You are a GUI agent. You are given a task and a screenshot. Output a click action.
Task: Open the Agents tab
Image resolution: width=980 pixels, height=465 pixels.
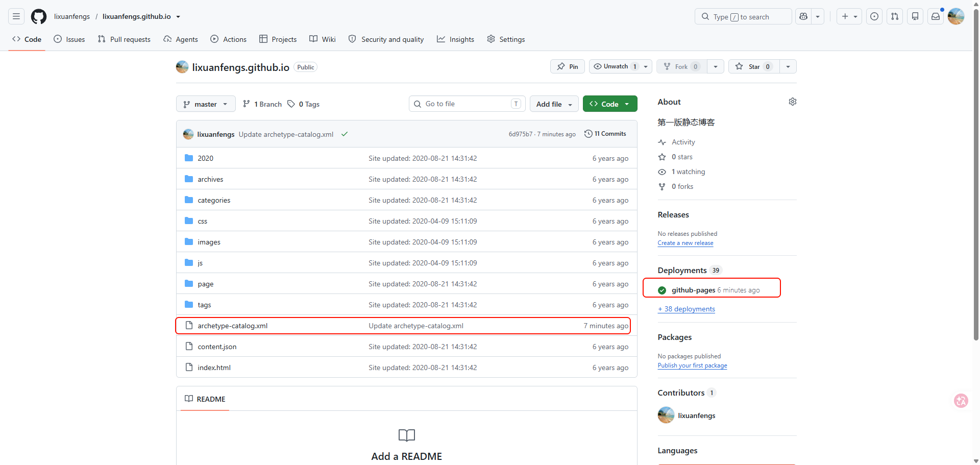point(181,39)
